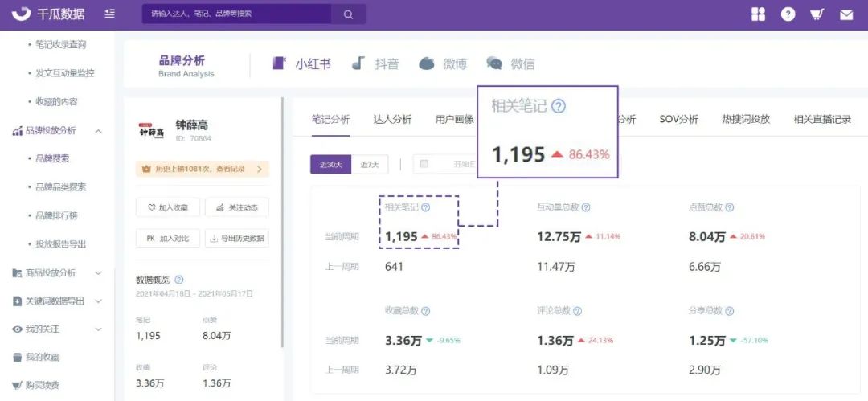The height and width of the screenshot is (401, 868).
Task: Select the 近7天 time range toggle
Action: (370, 165)
